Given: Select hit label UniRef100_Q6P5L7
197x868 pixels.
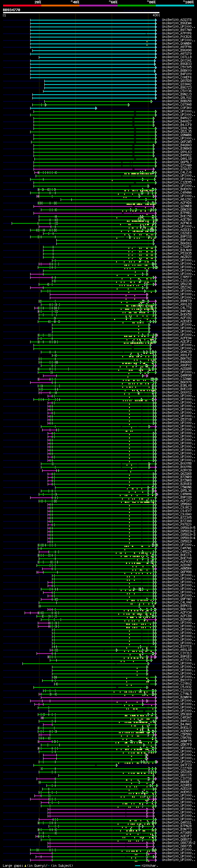Looking at the screenshot, I should point(177,162).
